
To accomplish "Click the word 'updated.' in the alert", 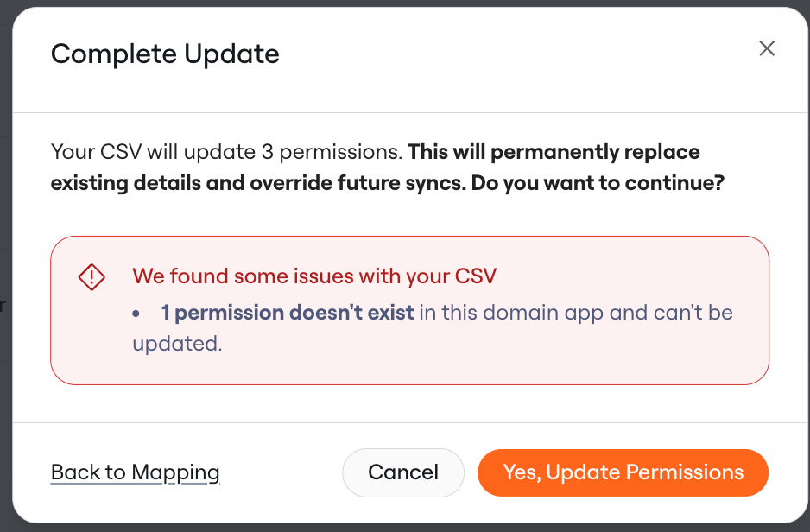I will coord(177,344).
